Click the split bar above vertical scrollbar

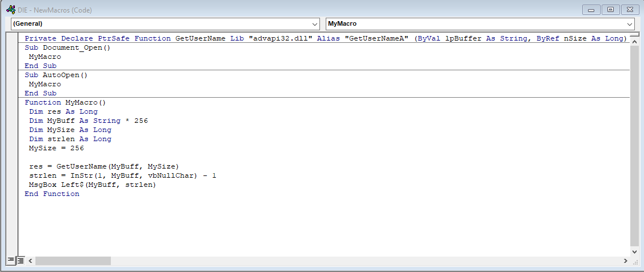pos(635,35)
